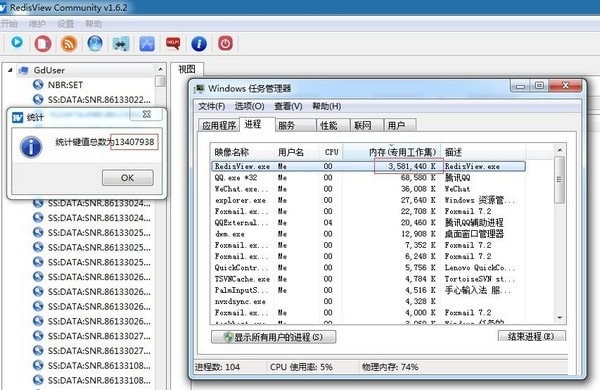The height and width of the screenshot is (390, 600).
Task: Open the 选项(O) menu in Task Manager
Action: [x=249, y=106]
